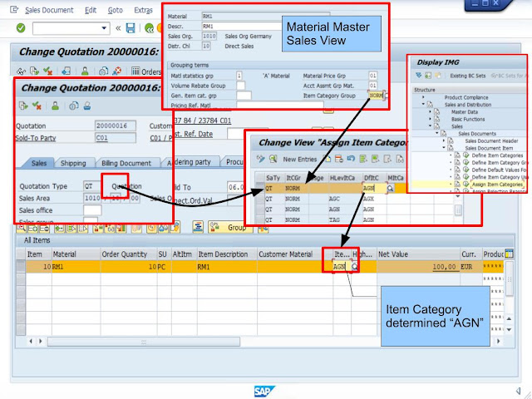
Task: Switch to the Ordering party tab
Action: tap(190, 162)
